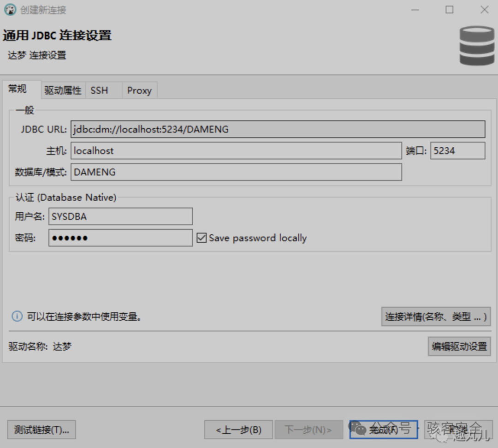Click the 测试链接(T)... button

tap(41, 430)
